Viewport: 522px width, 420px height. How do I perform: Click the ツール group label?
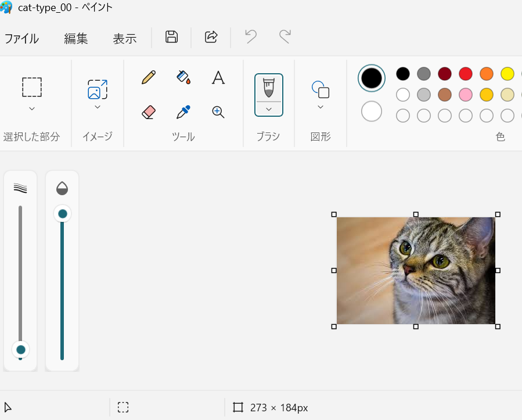[183, 137]
